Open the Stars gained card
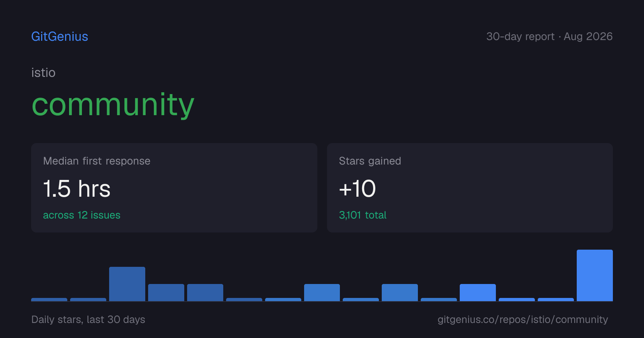The height and width of the screenshot is (338, 644). click(x=470, y=188)
